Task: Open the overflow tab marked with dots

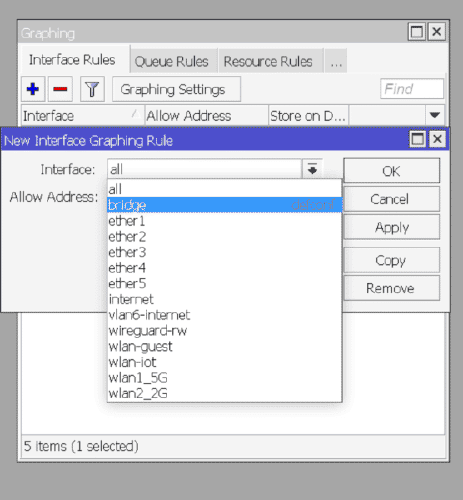Action: coord(336,61)
